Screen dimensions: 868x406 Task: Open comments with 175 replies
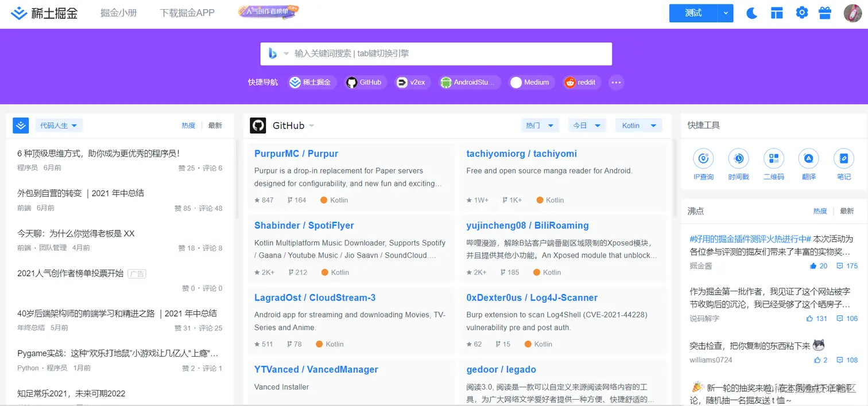[x=847, y=266]
